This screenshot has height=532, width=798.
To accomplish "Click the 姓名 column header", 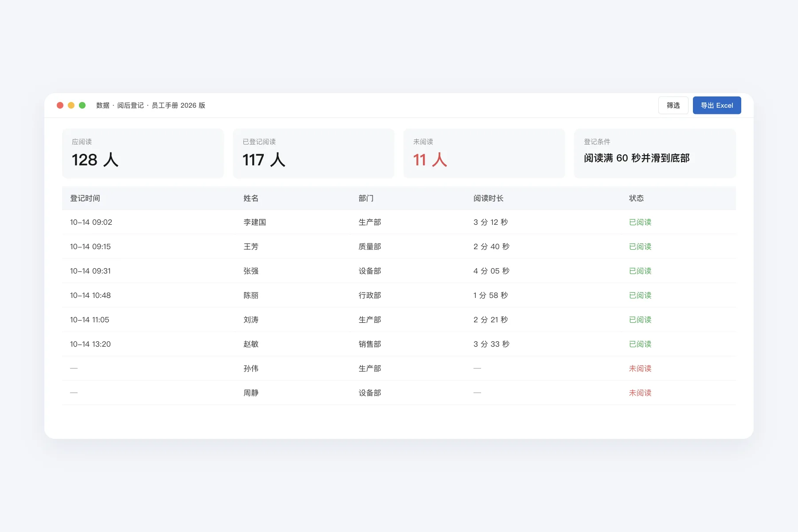I will pyautogui.click(x=251, y=198).
